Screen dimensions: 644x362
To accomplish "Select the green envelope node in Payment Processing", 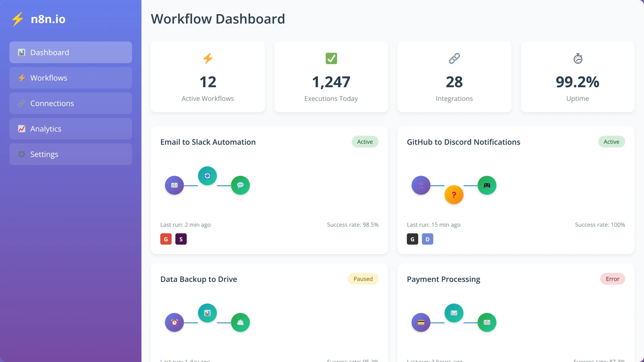I will [x=487, y=322].
